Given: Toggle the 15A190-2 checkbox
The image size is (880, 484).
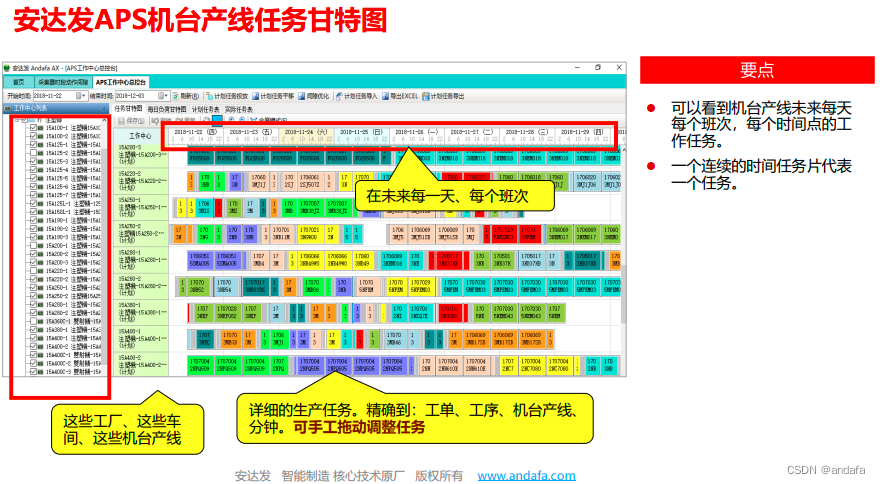Looking at the screenshot, I should pos(33,229).
